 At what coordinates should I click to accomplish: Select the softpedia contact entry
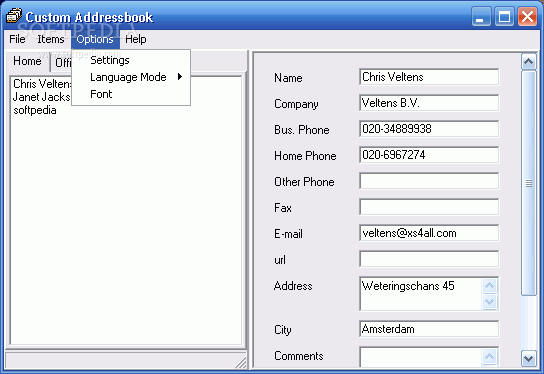pos(35,110)
